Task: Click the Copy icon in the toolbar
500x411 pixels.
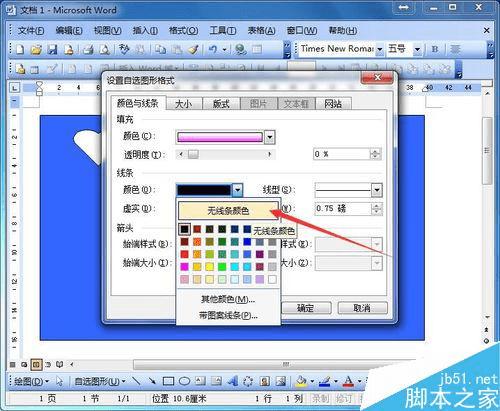Action: (161, 50)
